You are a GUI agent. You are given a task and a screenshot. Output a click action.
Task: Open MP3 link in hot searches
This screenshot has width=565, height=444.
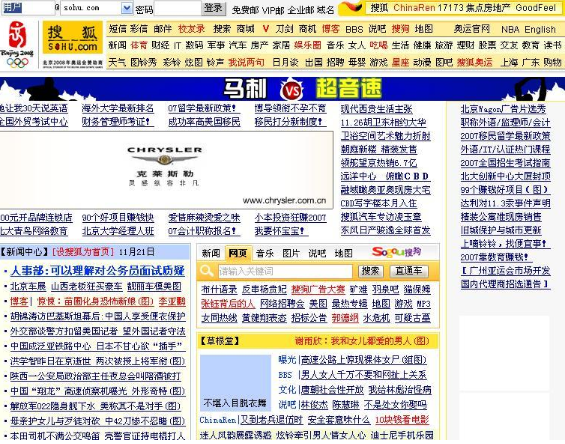[423, 304]
